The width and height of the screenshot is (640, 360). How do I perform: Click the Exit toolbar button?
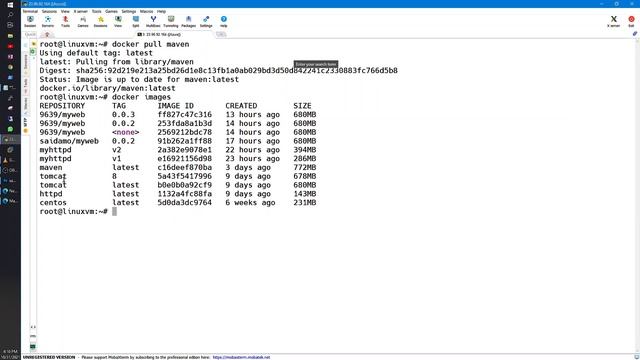631,21
